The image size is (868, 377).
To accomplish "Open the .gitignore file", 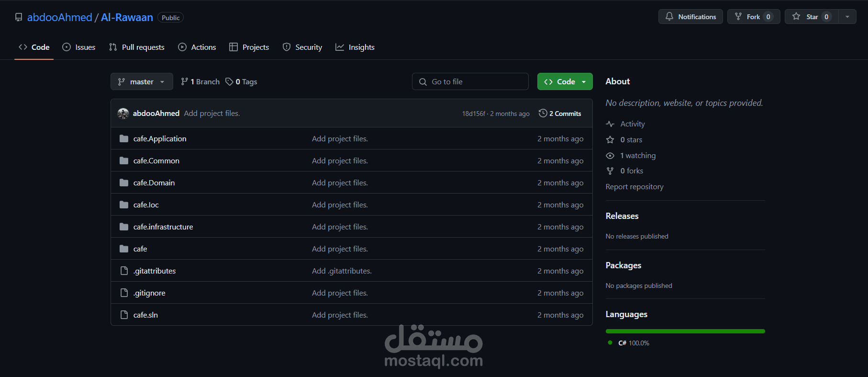I will pos(149,293).
